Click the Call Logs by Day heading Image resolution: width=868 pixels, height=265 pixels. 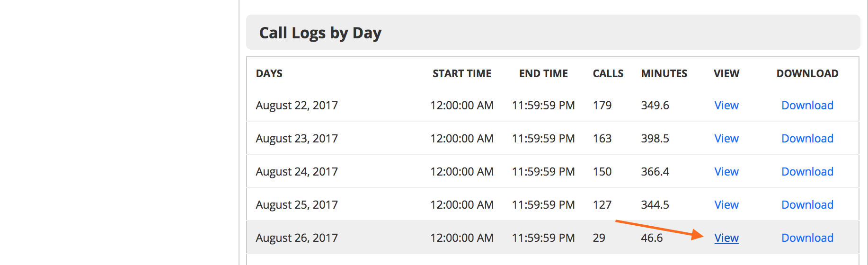pyautogui.click(x=320, y=33)
